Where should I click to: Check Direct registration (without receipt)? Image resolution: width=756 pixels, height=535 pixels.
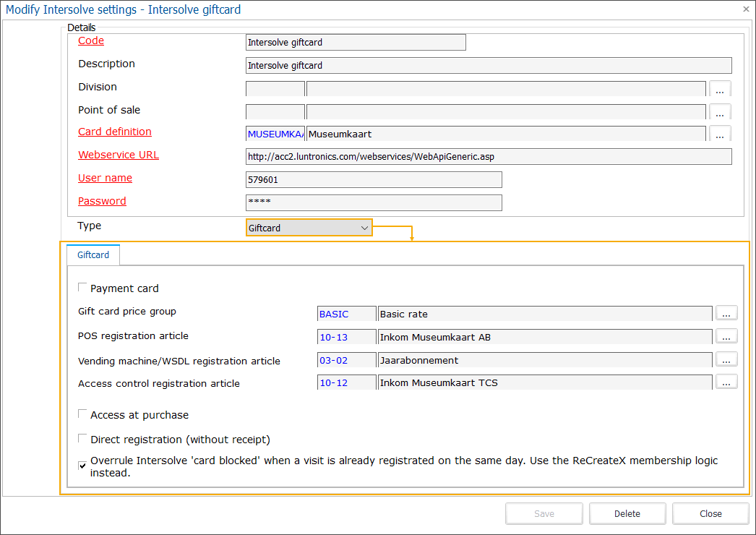pos(82,438)
